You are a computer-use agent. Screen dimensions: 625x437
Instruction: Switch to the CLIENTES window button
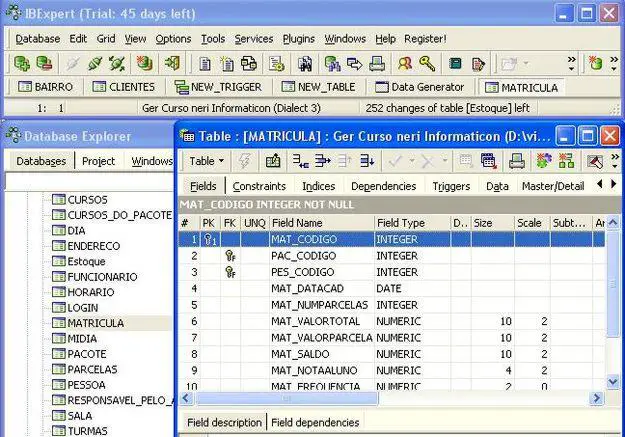pyautogui.click(x=124, y=87)
